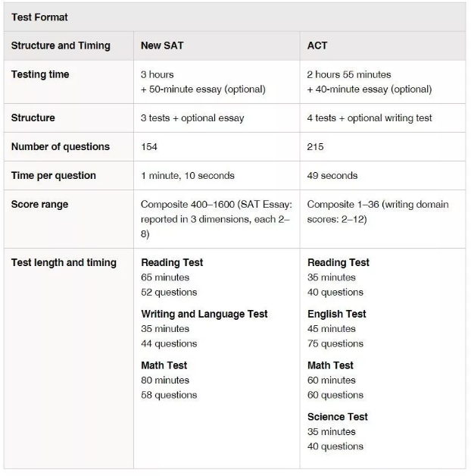Select the ACT column header
This screenshot has width=471, height=476.
[317, 45]
